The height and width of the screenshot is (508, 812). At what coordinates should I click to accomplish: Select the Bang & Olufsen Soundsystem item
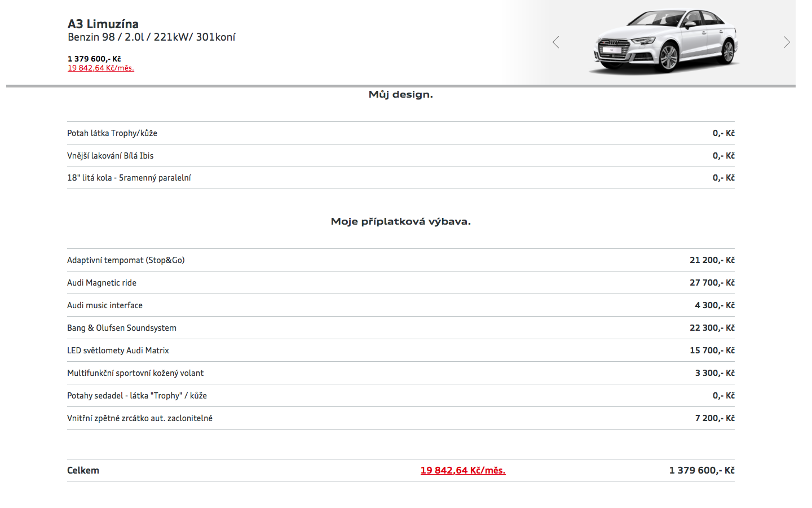[x=122, y=328]
